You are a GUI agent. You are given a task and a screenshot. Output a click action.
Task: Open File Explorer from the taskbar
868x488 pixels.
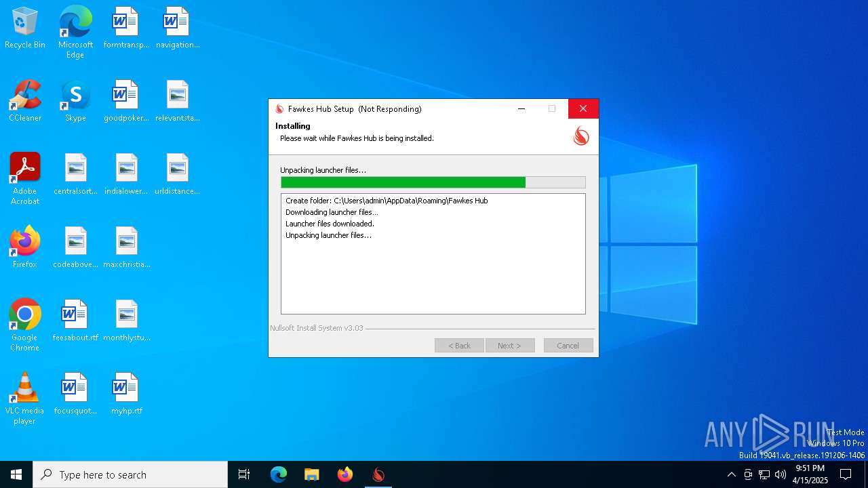[311, 474]
